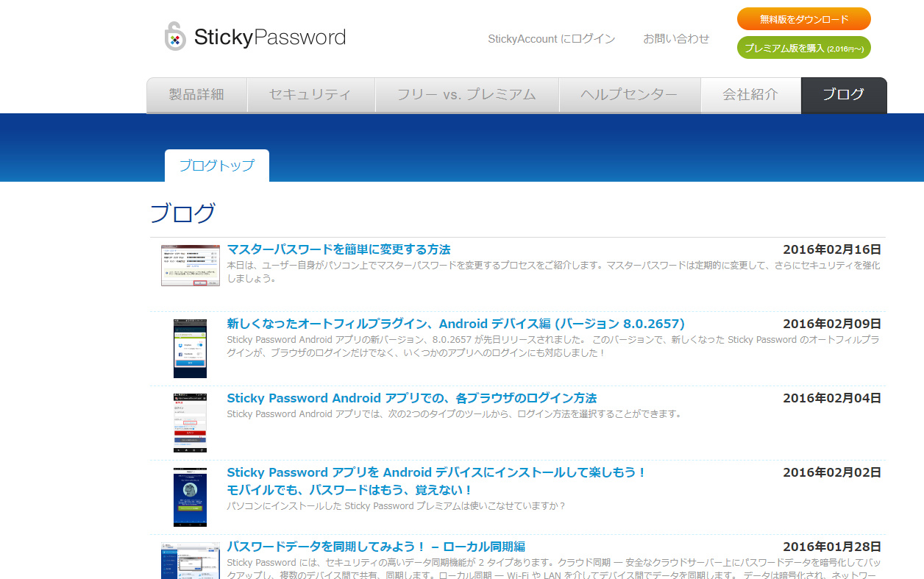924x579 pixels.
Task: Open the local sync article thumbnail
Action: 190,561
